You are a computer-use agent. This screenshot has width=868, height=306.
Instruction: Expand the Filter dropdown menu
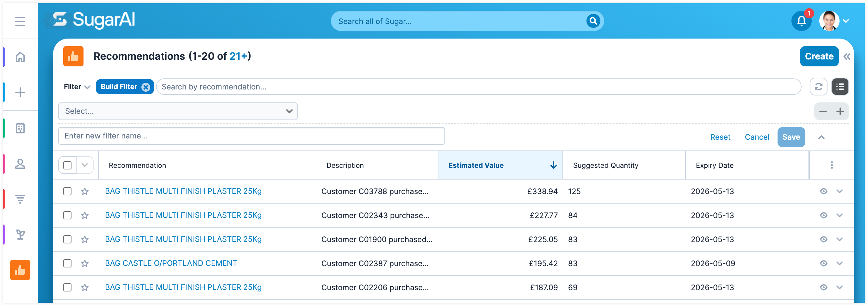coord(77,87)
